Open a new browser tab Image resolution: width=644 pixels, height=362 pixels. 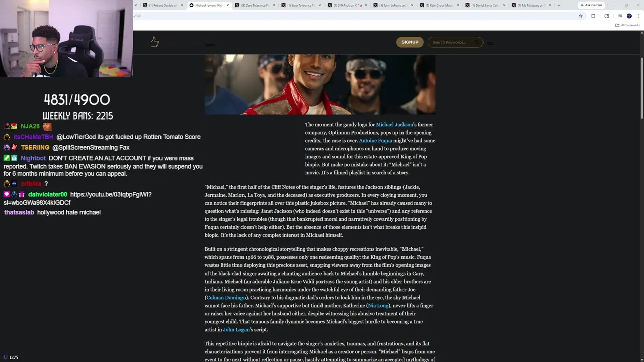pyautogui.click(x=559, y=5)
